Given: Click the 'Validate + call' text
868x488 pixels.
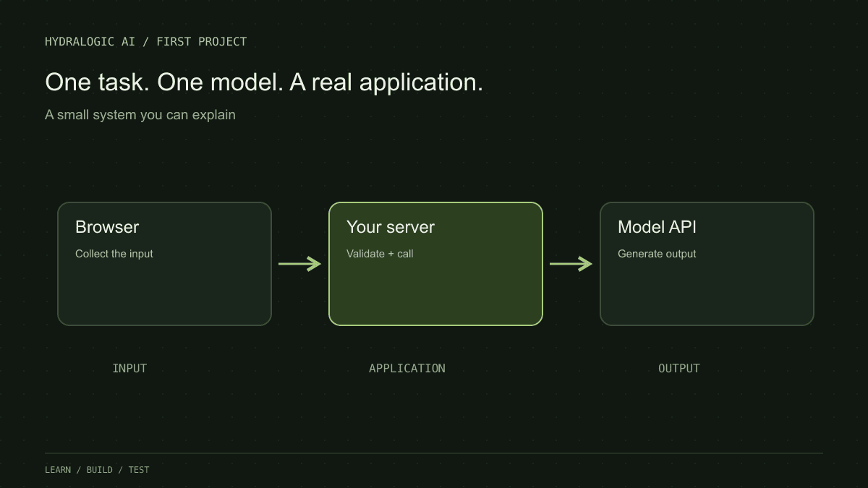Looking at the screenshot, I should [x=380, y=254].
